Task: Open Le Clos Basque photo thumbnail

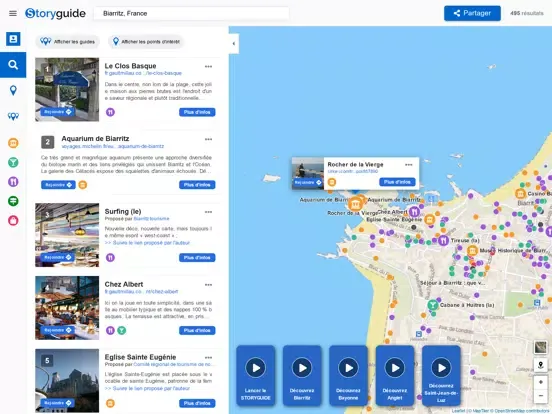Action: pos(67,89)
